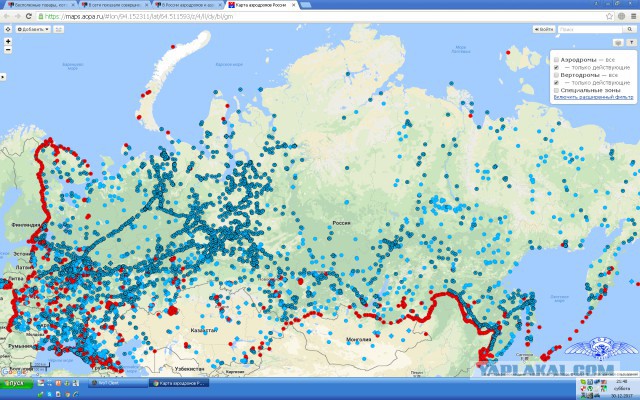This screenshot has width=640, height=400.
Task: Click the globe extension icon
Action: click(621, 16)
